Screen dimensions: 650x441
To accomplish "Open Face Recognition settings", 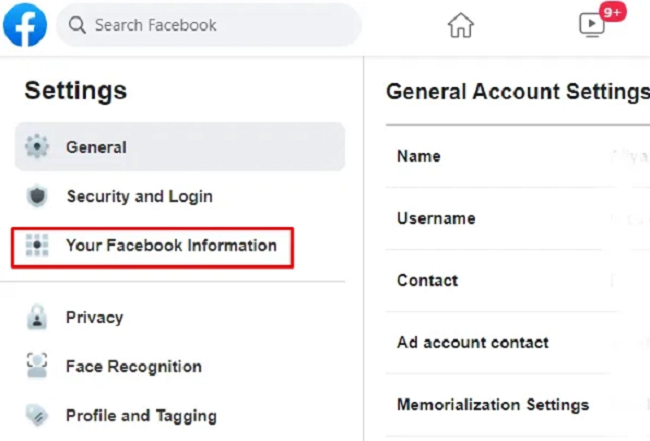I will [133, 367].
